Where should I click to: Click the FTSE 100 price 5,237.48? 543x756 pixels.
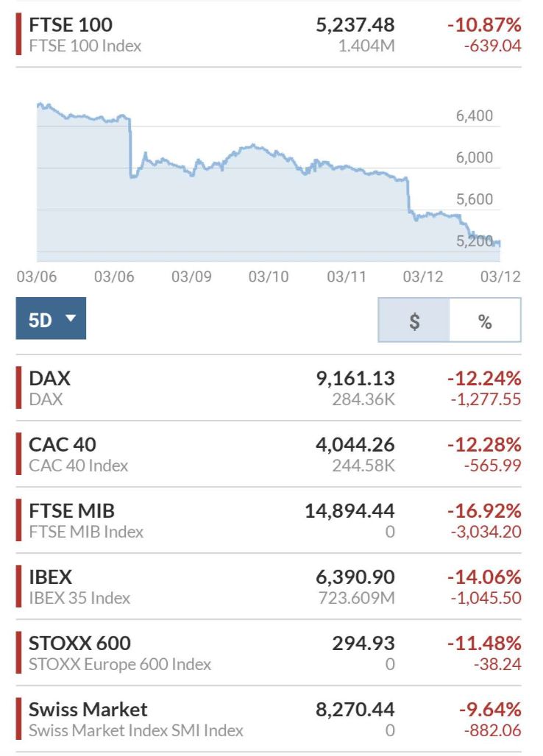[355, 24]
